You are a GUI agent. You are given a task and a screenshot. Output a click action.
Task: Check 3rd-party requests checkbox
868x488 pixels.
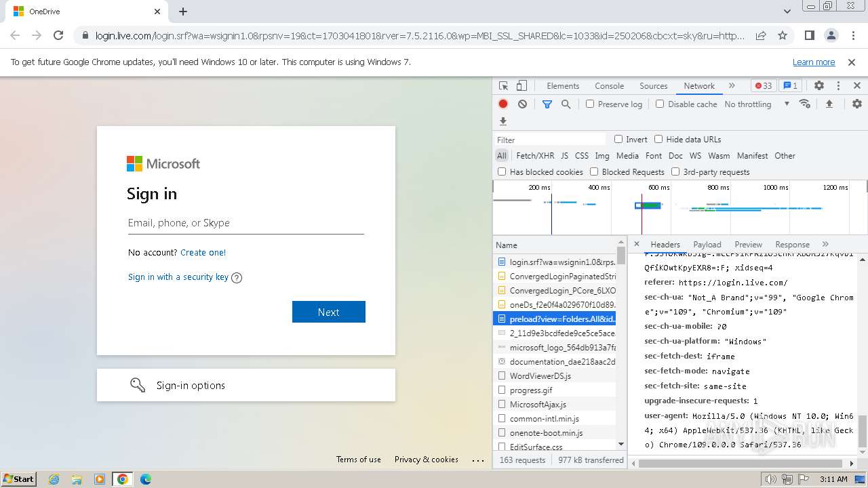pyautogui.click(x=675, y=171)
